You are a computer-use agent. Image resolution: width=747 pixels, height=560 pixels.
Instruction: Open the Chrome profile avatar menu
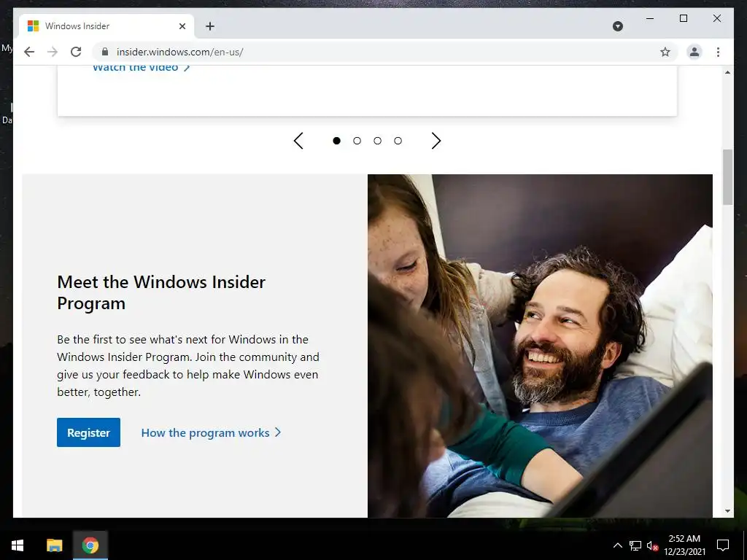tap(694, 52)
